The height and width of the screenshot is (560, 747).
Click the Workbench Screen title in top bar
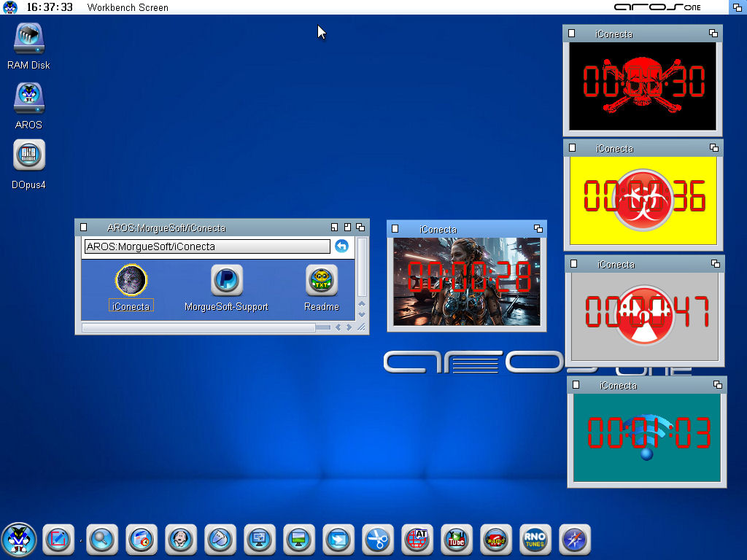[128, 7]
